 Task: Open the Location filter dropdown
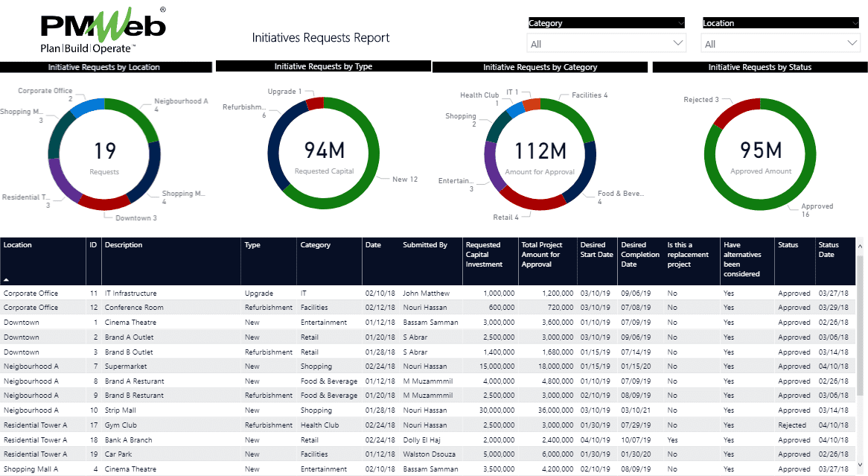[780, 44]
